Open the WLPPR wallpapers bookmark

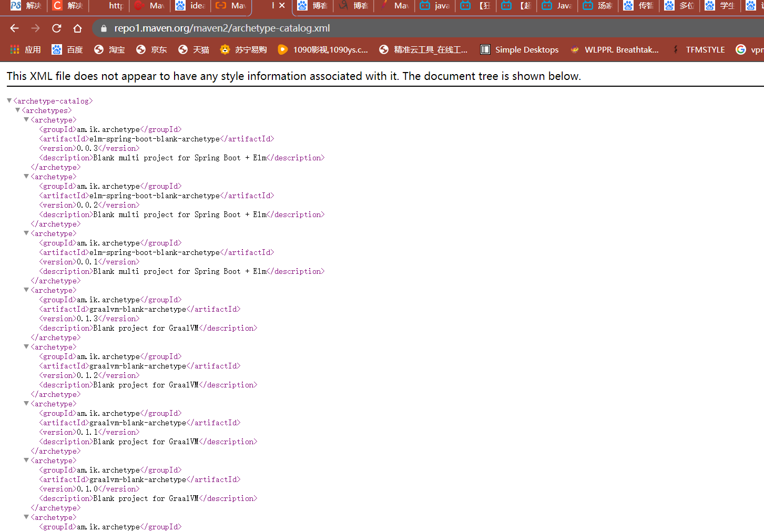point(615,49)
